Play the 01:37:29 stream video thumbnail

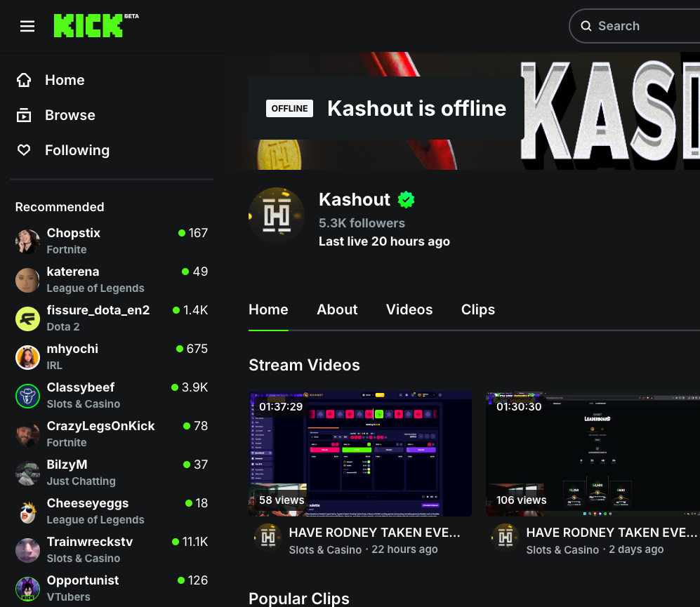coord(360,454)
